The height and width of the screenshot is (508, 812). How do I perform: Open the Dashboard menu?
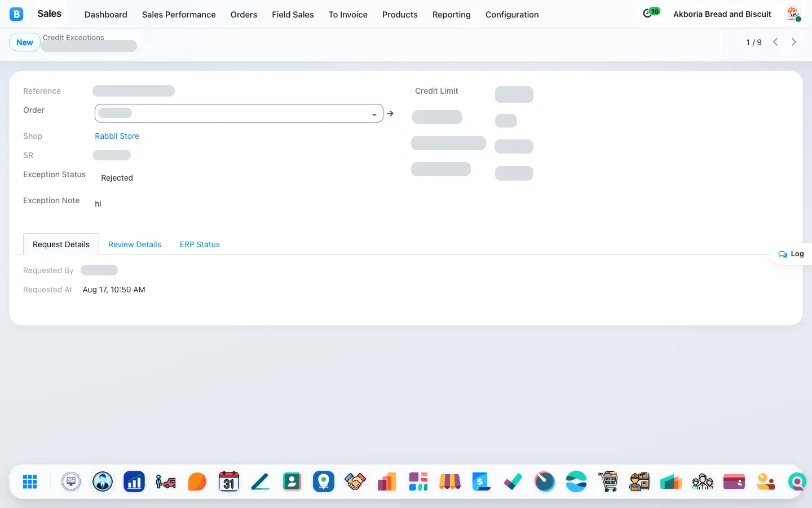click(x=106, y=15)
